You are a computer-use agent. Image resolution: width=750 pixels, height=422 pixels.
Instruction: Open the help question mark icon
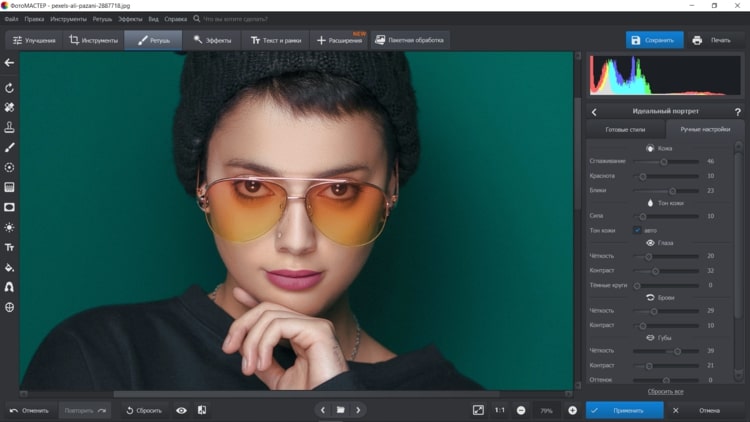click(738, 112)
